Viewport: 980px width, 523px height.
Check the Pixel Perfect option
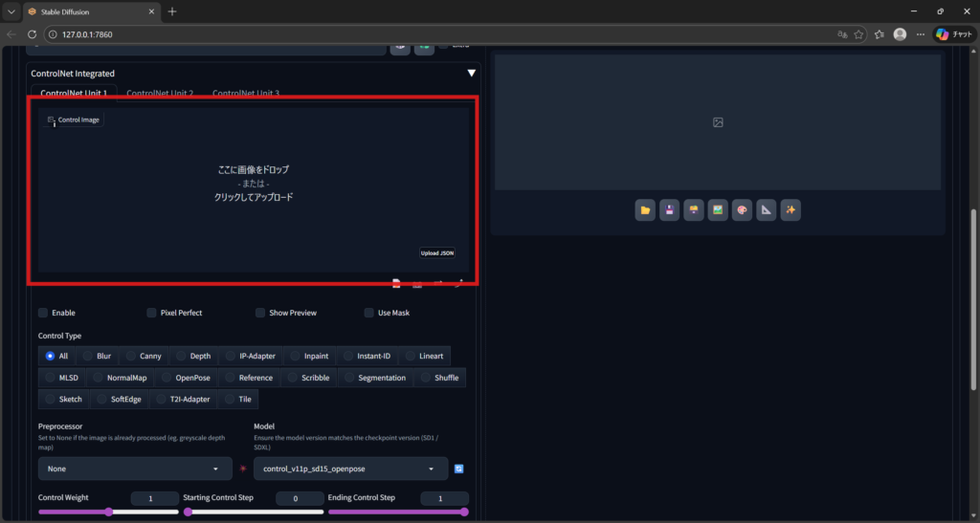152,313
